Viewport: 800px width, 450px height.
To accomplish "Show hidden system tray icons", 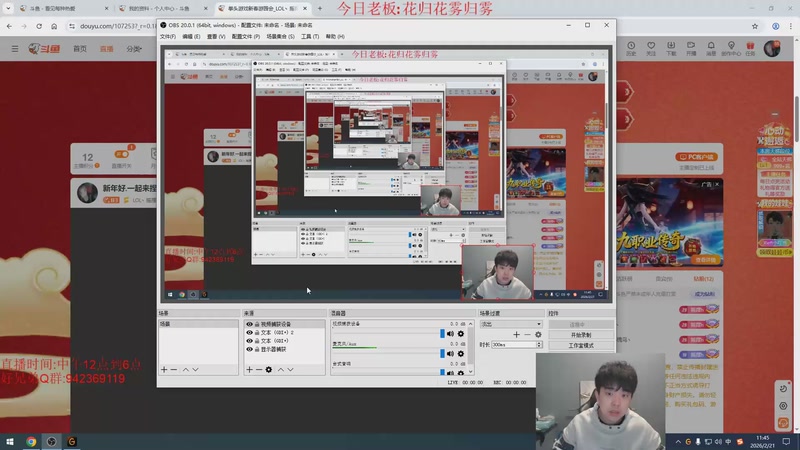I will tap(678, 441).
